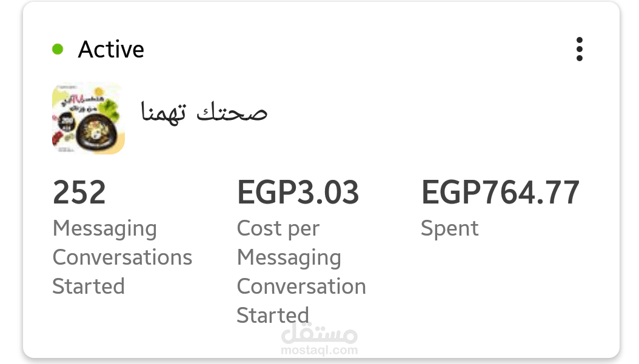Open the three-dot more options menu

580,49
